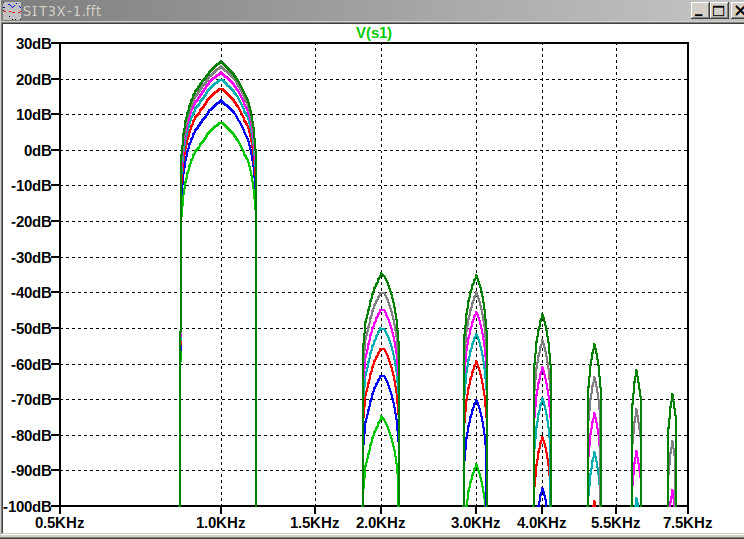Minimize the FFT plot window
The image size is (744, 539).
(x=699, y=10)
